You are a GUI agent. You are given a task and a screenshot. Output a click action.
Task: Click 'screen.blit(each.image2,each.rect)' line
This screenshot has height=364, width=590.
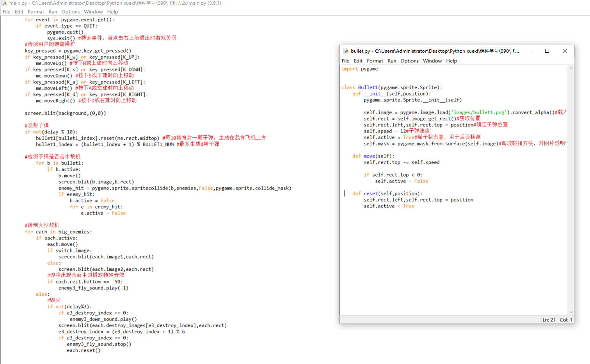tap(106, 269)
